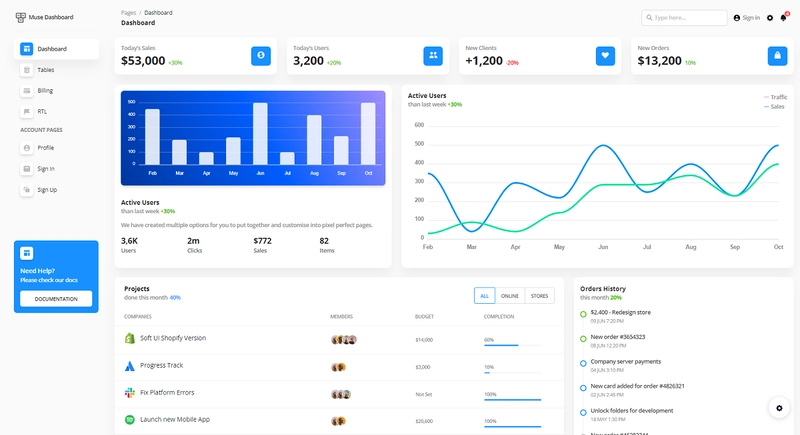The height and width of the screenshot is (435, 800).
Task: Select the ALL projects filter
Action: [x=485, y=296]
